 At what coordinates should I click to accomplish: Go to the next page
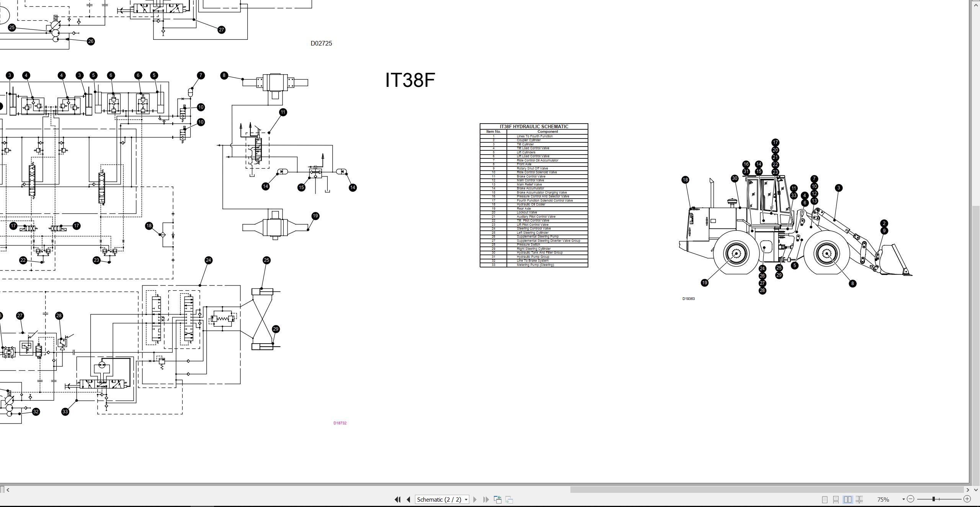pos(475,499)
